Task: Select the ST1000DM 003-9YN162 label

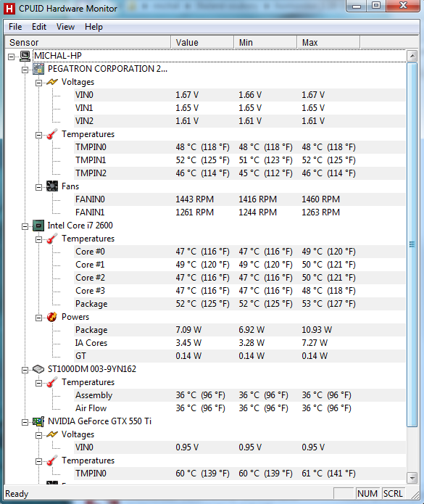Action: tap(92, 369)
